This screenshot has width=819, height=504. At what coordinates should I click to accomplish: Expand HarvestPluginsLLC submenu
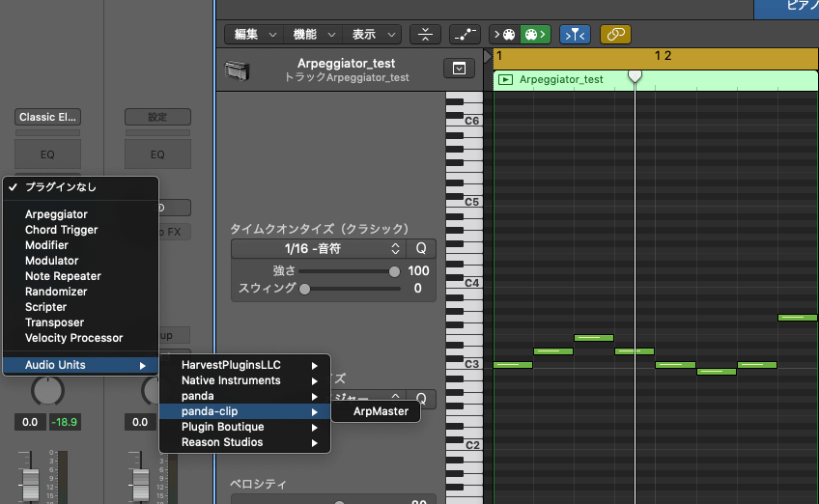(245, 365)
